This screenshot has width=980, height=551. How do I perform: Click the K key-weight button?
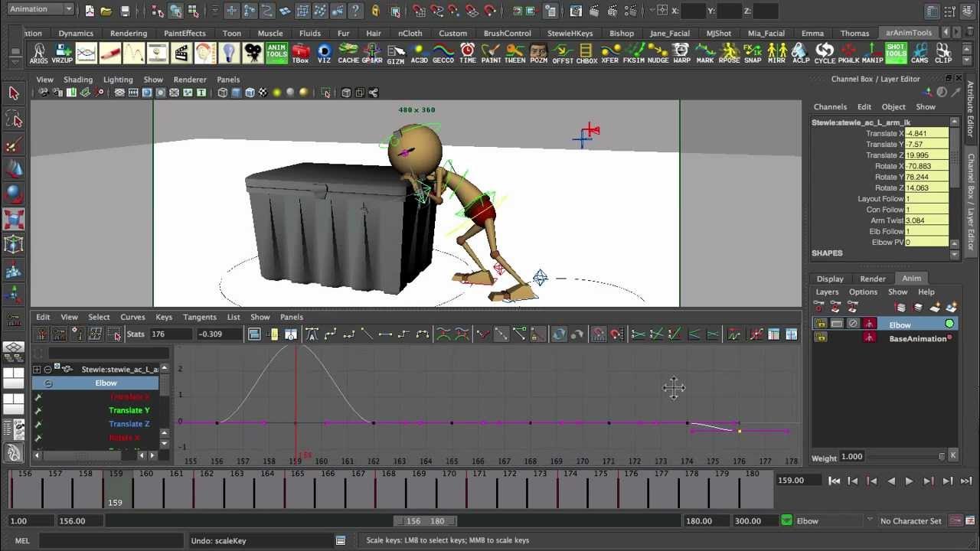point(952,456)
